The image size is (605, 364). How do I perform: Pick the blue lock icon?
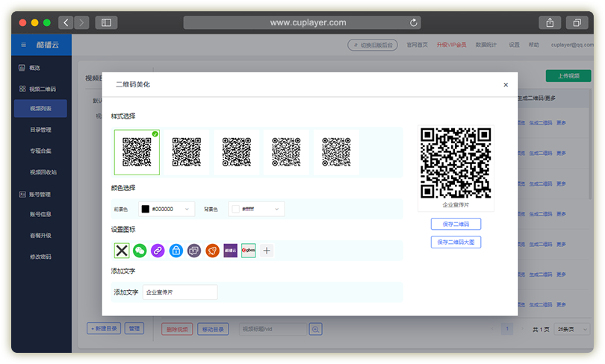pos(176,251)
